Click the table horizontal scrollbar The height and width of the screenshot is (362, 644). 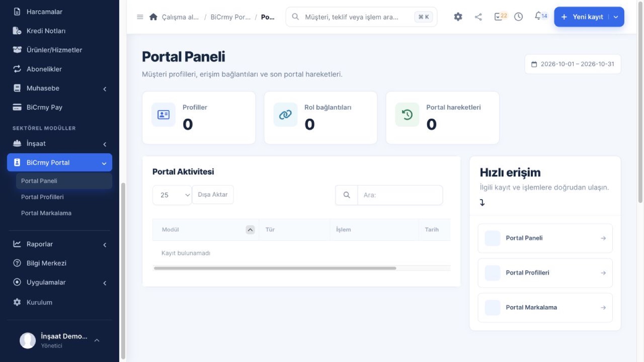point(275,268)
